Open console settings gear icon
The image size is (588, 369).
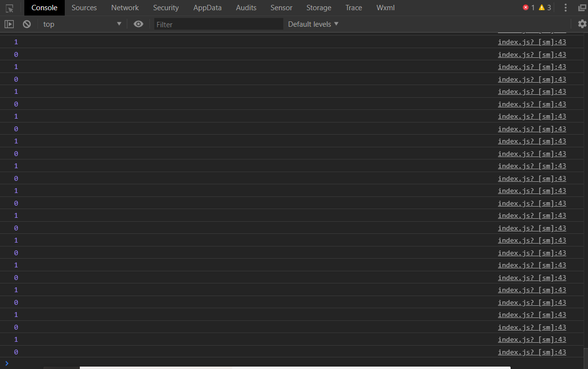click(582, 24)
